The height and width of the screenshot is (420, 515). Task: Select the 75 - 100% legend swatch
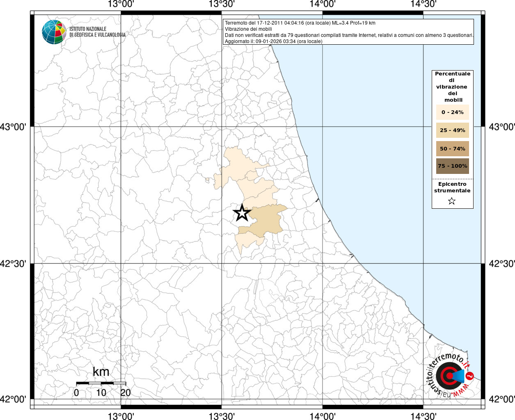(452, 166)
